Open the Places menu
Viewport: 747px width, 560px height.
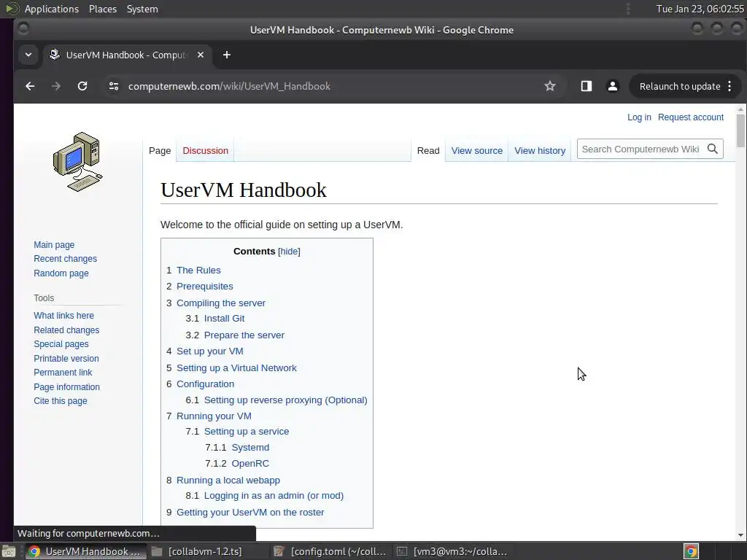(x=102, y=9)
